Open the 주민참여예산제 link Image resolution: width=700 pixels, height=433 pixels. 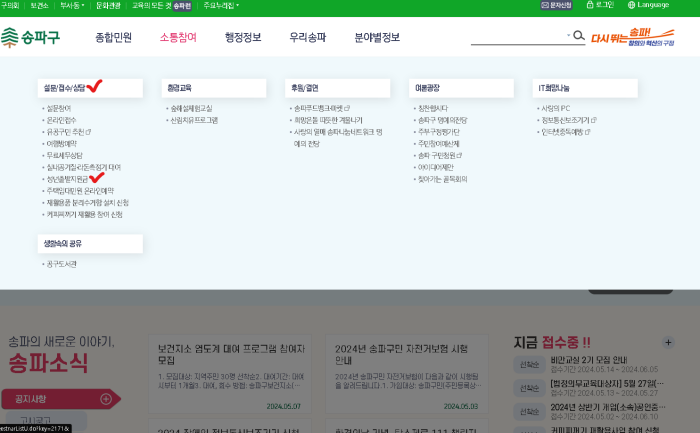(438, 144)
